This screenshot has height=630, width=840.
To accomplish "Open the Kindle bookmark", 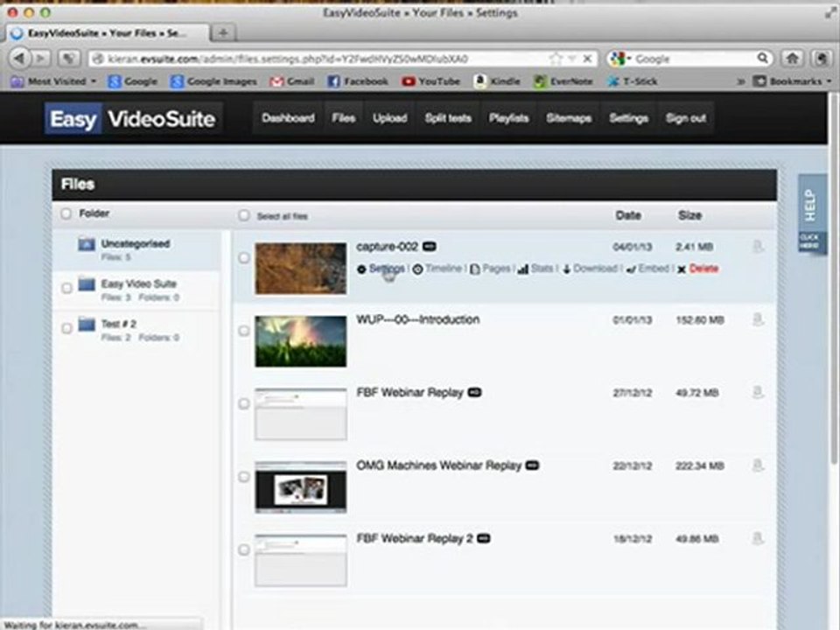I will click(497, 81).
